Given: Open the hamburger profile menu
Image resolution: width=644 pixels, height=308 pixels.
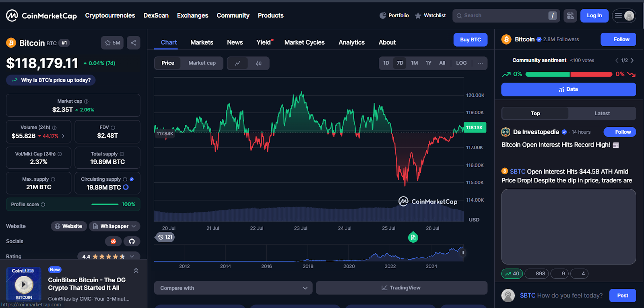Looking at the screenshot, I should (x=624, y=16).
